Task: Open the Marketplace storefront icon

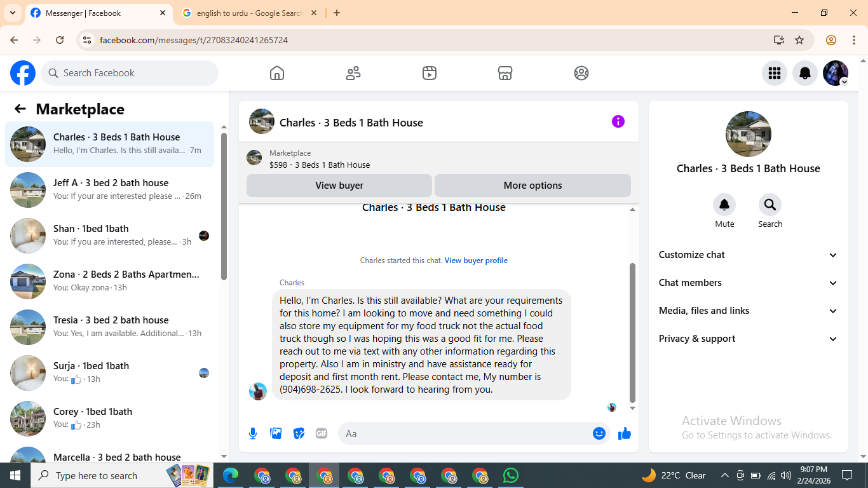Action: pos(505,73)
